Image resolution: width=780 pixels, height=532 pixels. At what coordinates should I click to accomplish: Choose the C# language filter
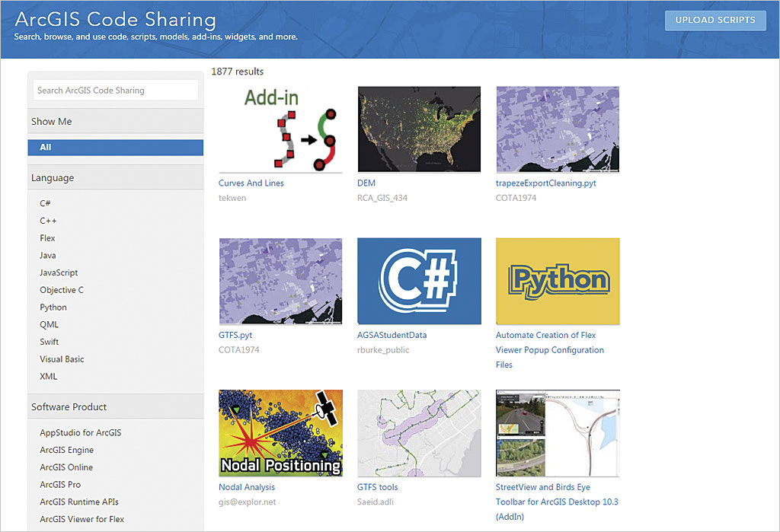click(46, 203)
